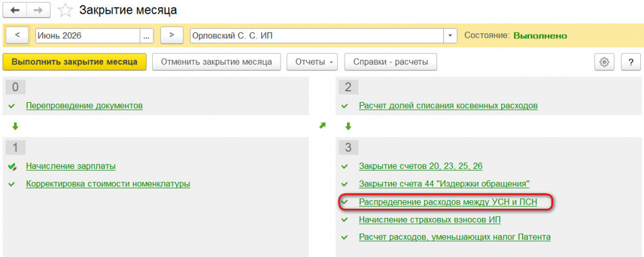The width and height of the screenshot is (644, 257).
Task: Click checkmark beside Распределение расходов
Action: [345, 202]
